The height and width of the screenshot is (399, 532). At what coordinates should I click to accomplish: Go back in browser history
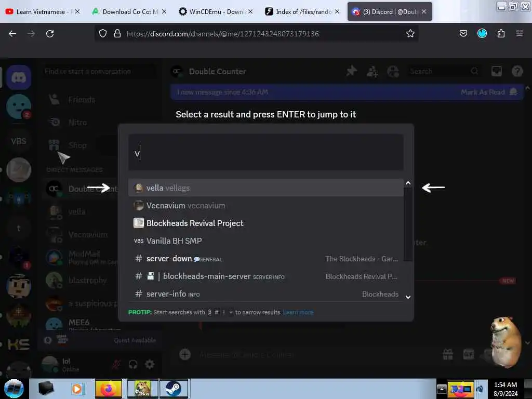click(x=12, y=34)
